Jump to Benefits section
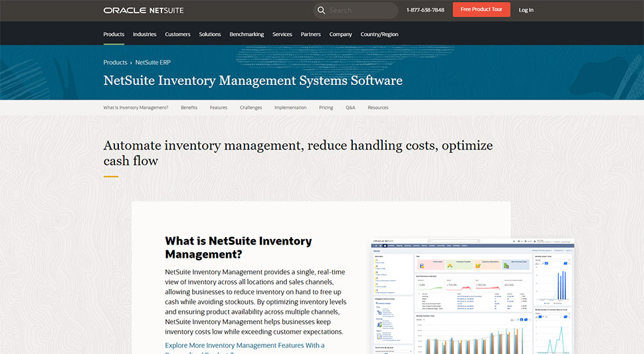 (189, 108)
